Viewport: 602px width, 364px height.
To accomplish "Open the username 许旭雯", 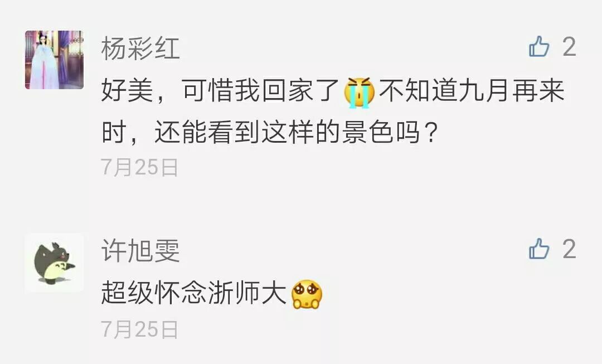I will point(140,251).
